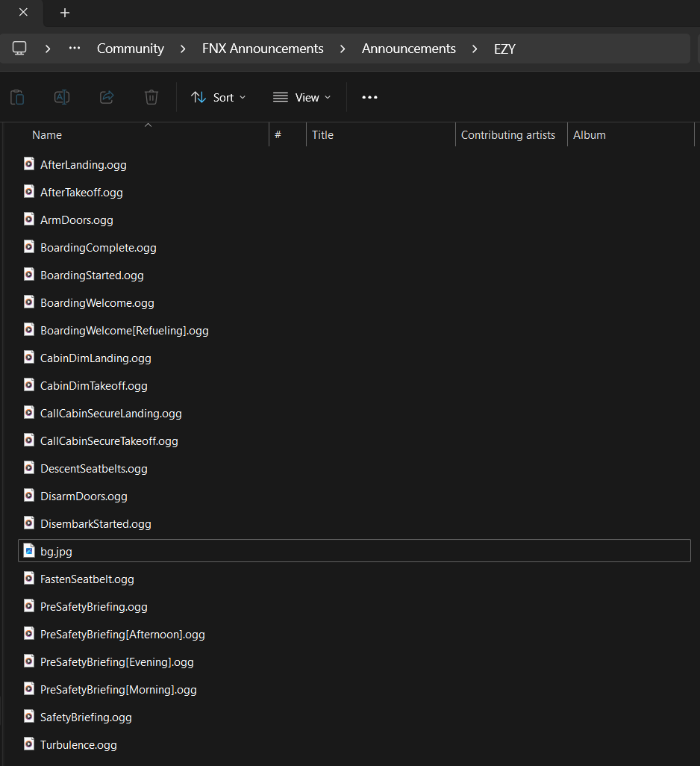
Task: Click the audio file icon of DisarmDoors.ogg
Action: point(29,495)
